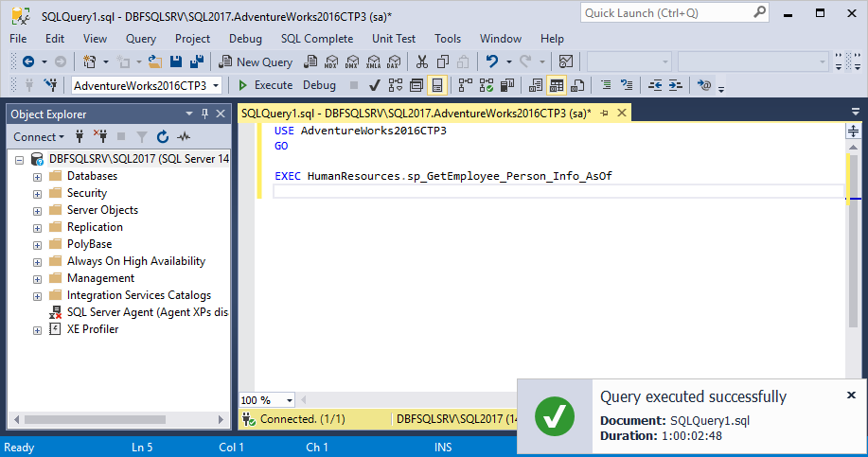Click the New Project toolbar icon
The height and width of the screenshot is (457, 868).
click(89, 62)
